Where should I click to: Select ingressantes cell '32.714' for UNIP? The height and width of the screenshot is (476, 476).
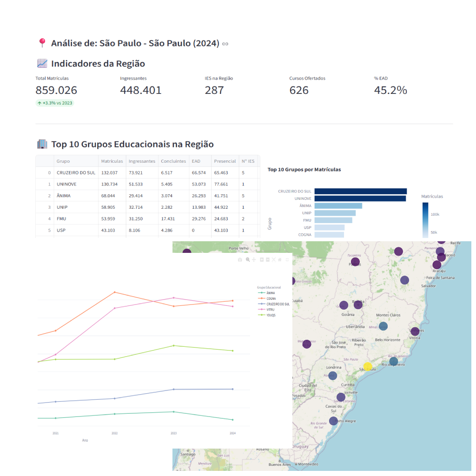click(x=142, y=207)
